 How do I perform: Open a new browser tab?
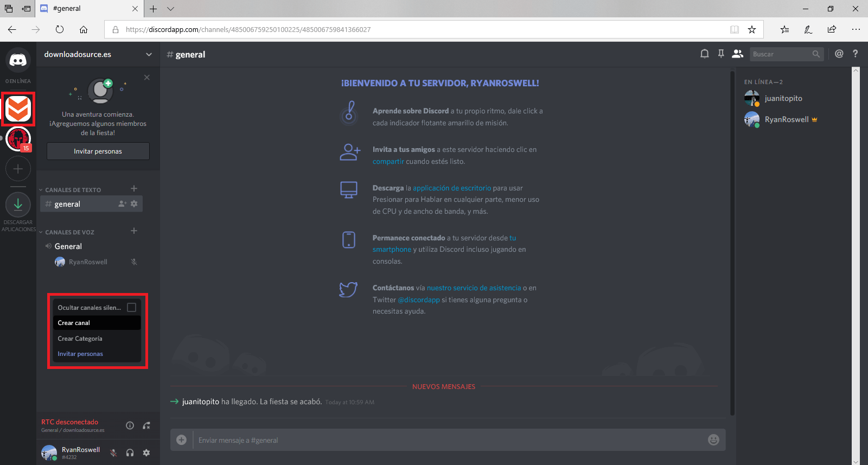(x=154, y=9)
